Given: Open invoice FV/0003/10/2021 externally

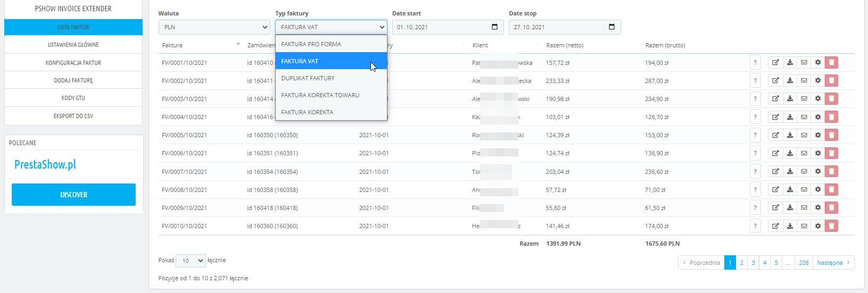Looking at the screenshot, I should [775, 99].
